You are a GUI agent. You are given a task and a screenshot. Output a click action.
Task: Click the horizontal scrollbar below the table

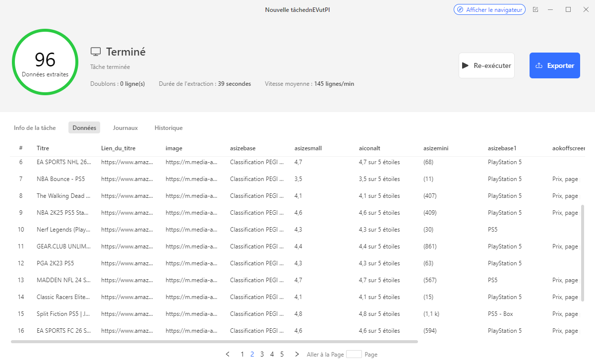point(214,341)
